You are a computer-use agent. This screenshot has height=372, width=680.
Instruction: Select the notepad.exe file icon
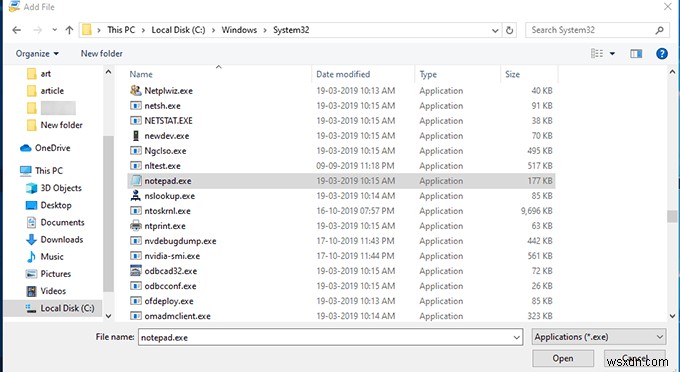coord(136,180)
